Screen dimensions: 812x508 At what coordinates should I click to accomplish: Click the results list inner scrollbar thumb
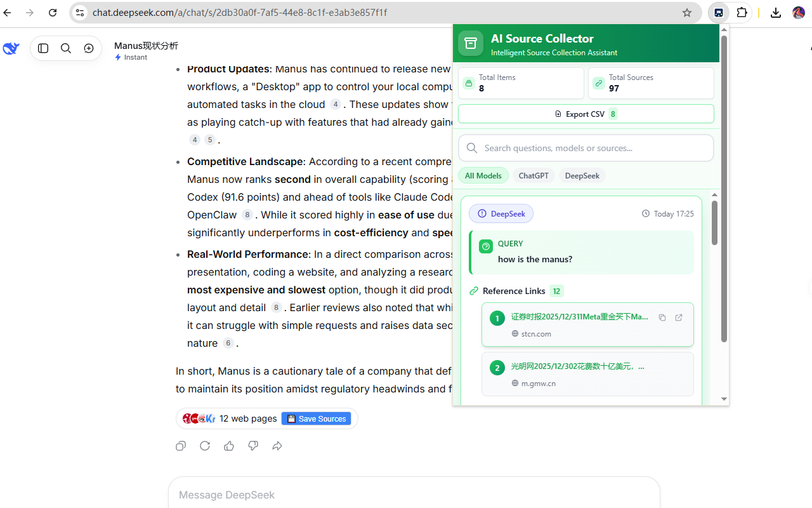(x=714, y=223)
